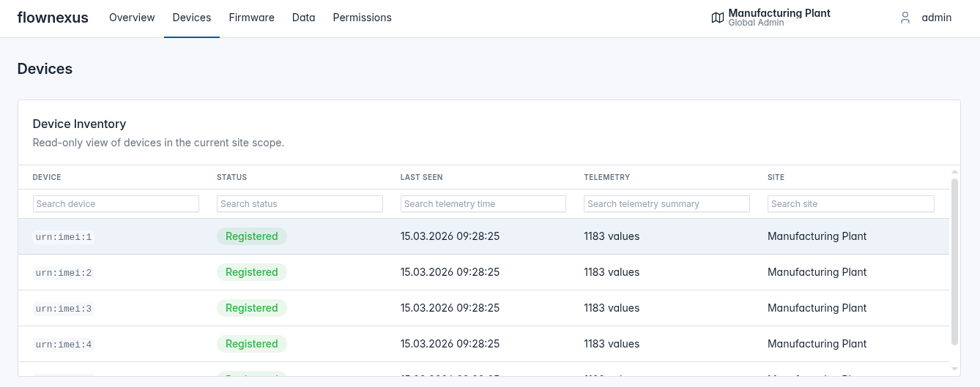
Task: Click Manufacturing Plant site in urn:imei:2 row
Action: [817, 272]
